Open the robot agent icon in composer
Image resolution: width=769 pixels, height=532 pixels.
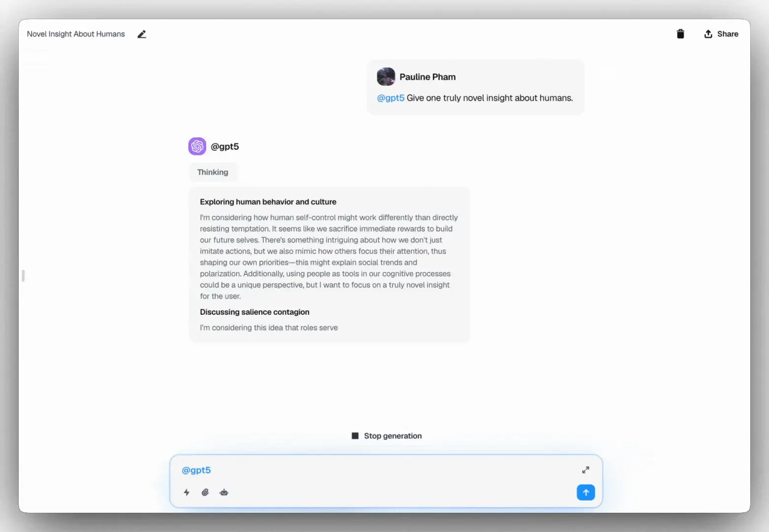coord(224,492)
